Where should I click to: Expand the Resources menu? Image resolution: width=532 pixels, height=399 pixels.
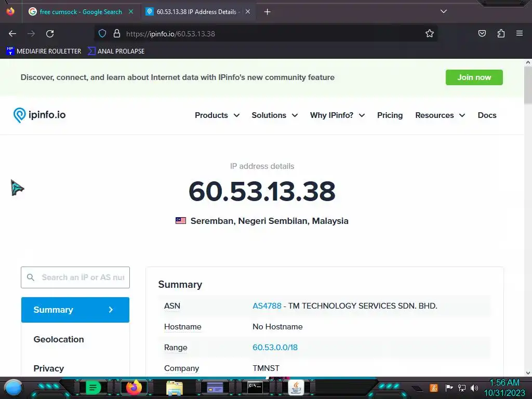click(x=440, y=115)
